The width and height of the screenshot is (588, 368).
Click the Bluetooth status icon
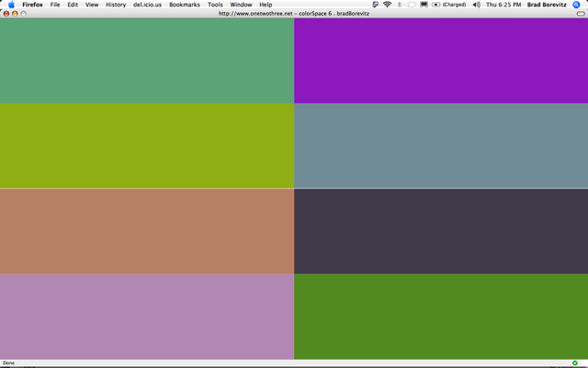pos(400,5)
